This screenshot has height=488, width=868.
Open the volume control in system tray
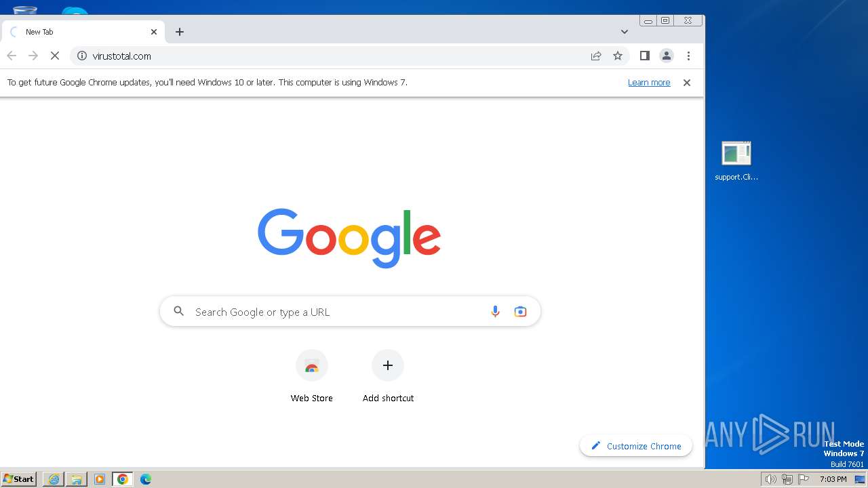point(770,479)
